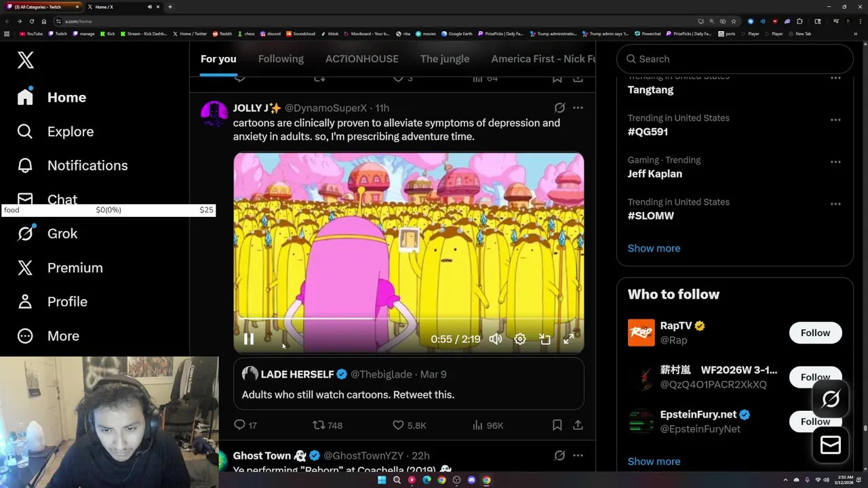This screenshot has width=868, height=488.
Task: Open the #SLOMW trending topic
Action: click(x=651, y=216)
